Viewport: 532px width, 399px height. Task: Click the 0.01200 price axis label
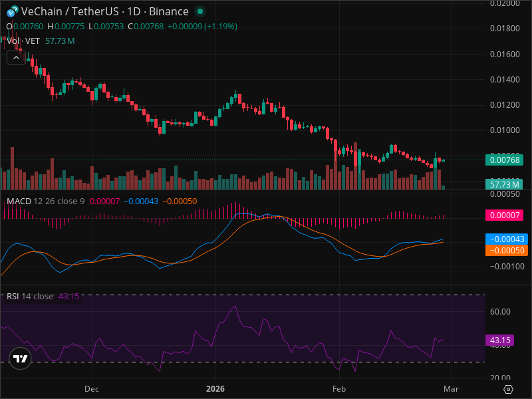[505, 105]
